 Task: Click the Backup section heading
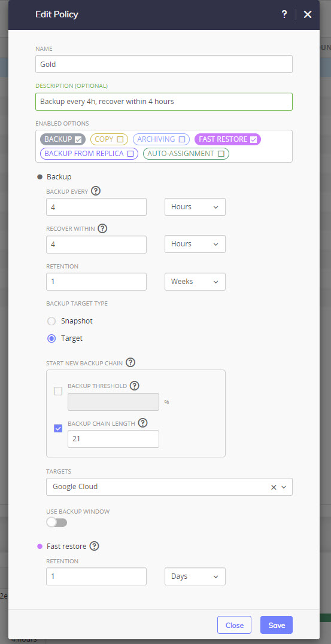pyautogui.click(x=59, y=176)
